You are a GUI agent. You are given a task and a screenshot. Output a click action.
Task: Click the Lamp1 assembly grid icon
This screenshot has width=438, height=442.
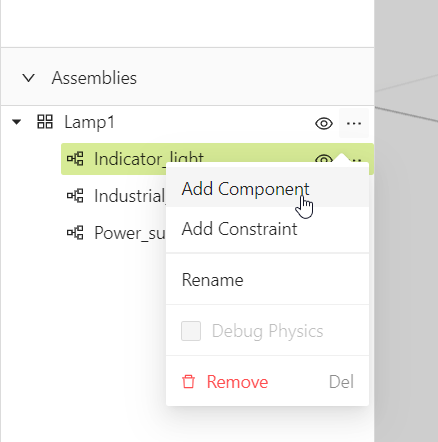(45, 122)
